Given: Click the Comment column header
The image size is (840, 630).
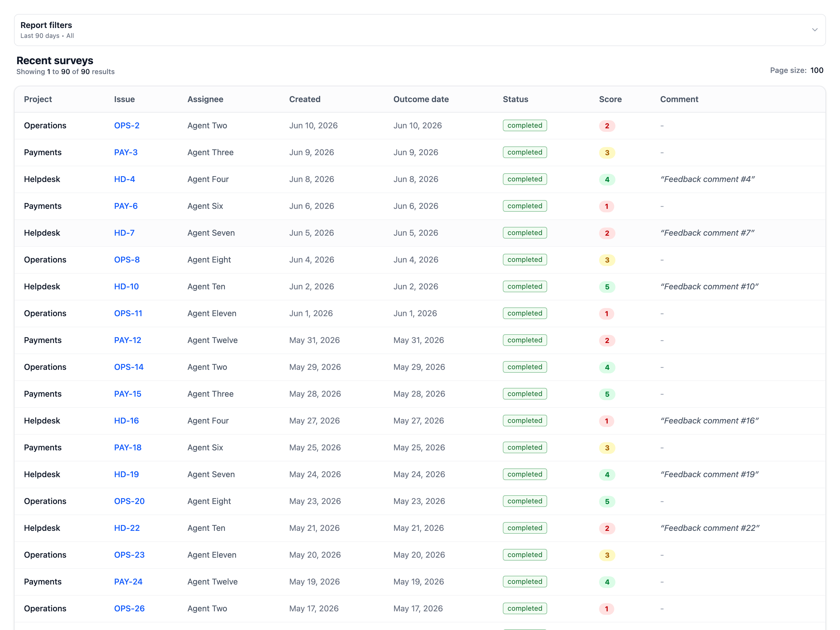Looking at the screenshot, I should point(679,99).
